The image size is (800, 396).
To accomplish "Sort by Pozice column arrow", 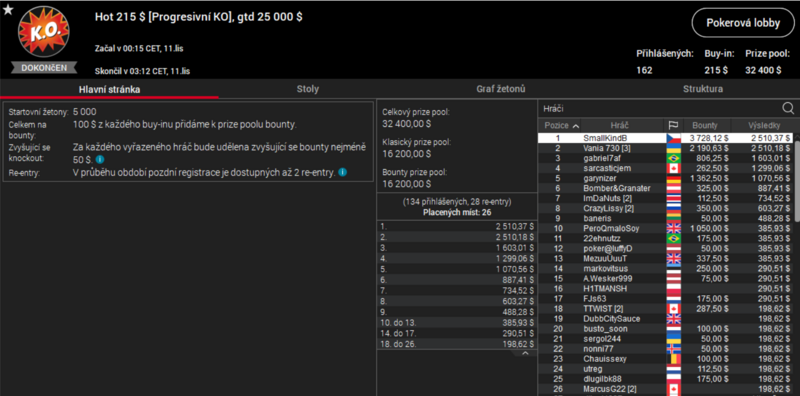I will (x=576, y=126).
